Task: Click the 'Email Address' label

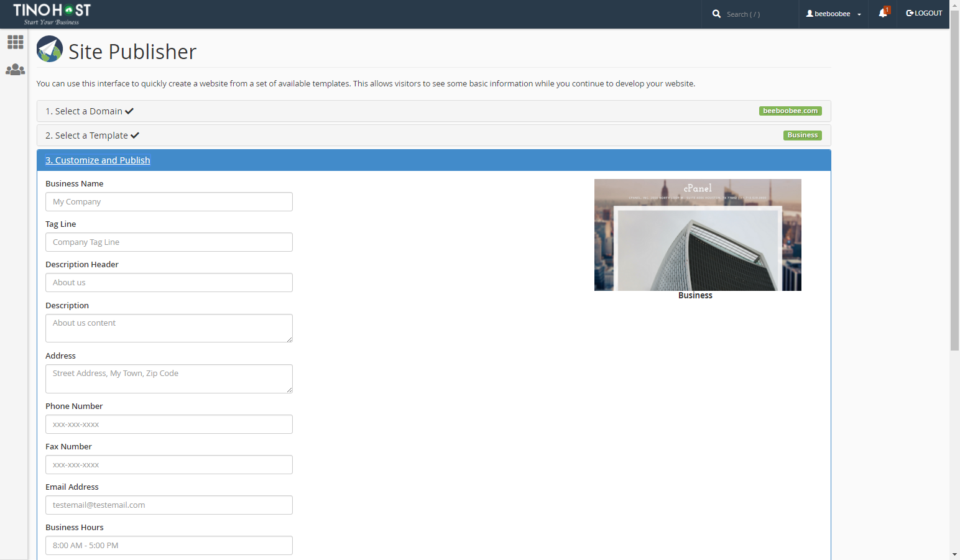Action: click(72, 487)
